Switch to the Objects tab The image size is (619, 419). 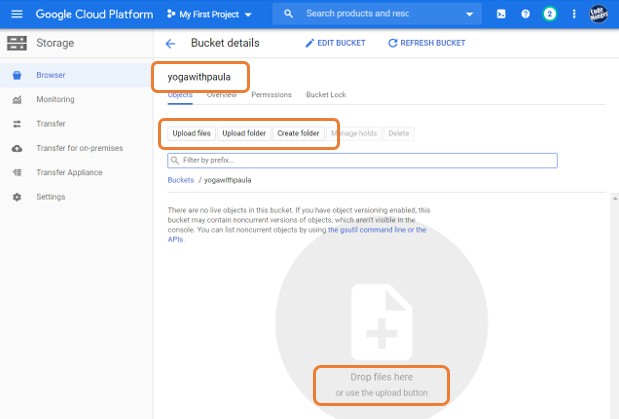point(180,95)
